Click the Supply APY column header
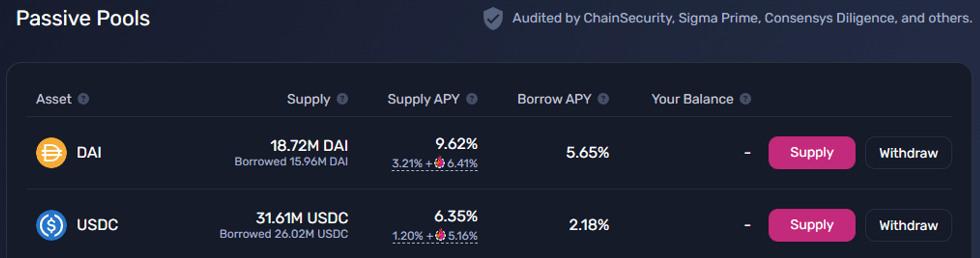This screenshot has width=980, height=258. click(x=423, y=99)
